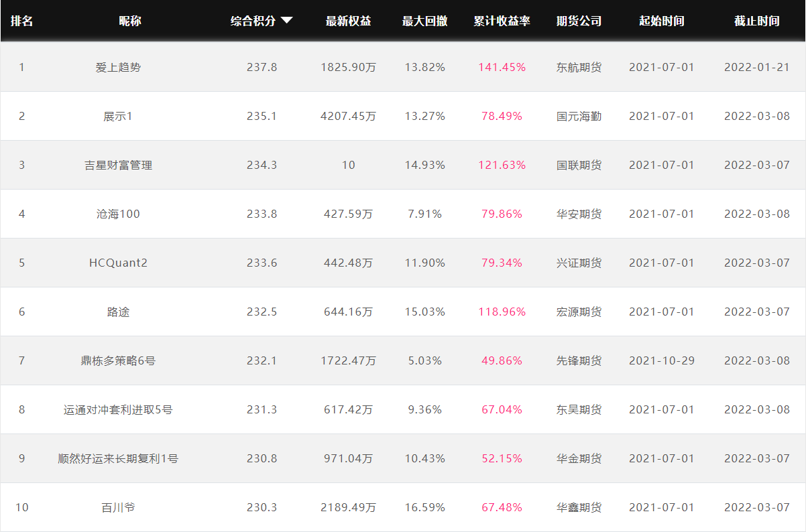The image size is (806, 532).
Task: Open the HCQuant2 account entry
Action: [x=118, y=263]
